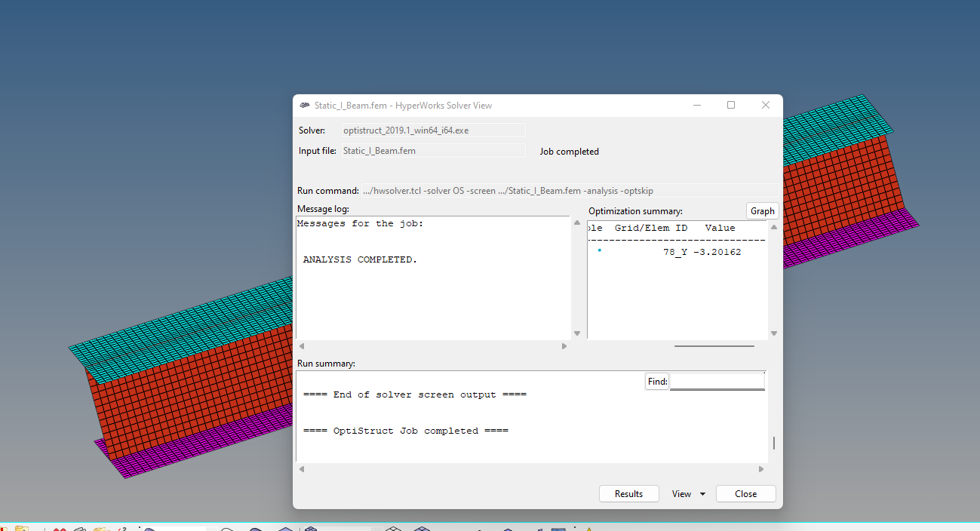Select the Solver executable text field
Image resolution: width=980 pixels, height=531 pixels.
tap(434, 130)
